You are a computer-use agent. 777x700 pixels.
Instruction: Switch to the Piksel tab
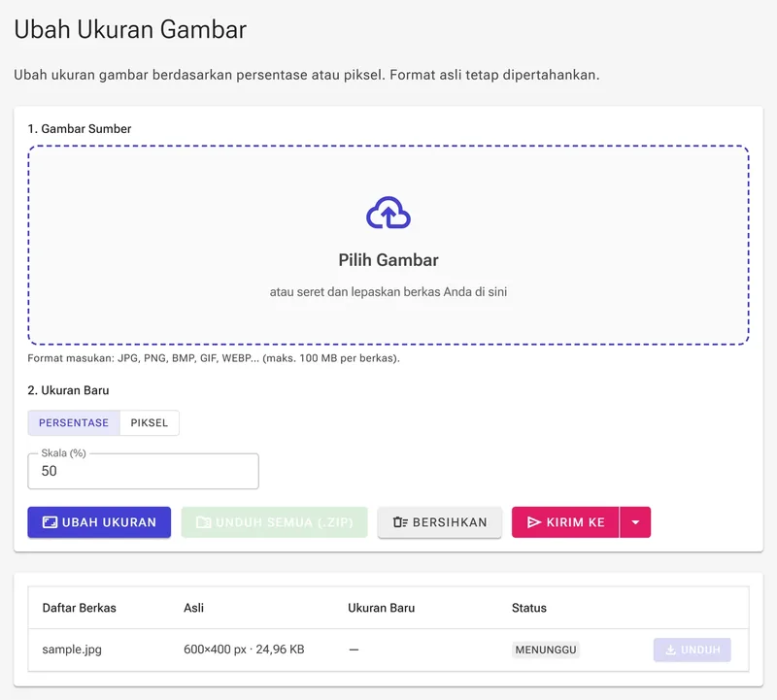150,422
